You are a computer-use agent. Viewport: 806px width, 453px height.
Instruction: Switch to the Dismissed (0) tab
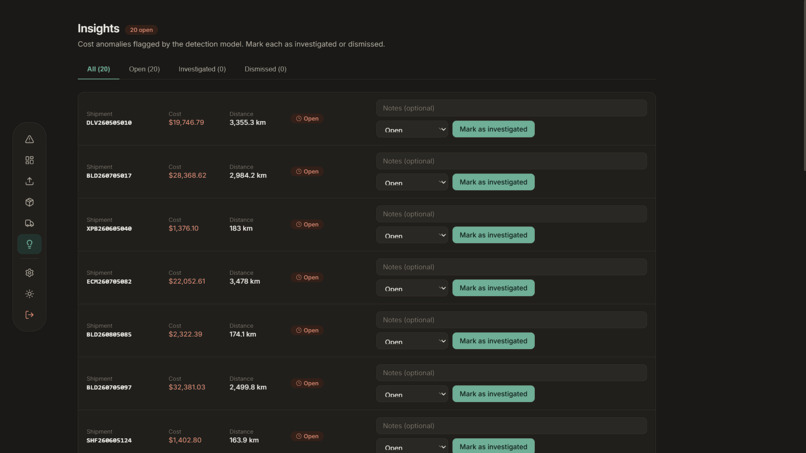tap(265, 69)
